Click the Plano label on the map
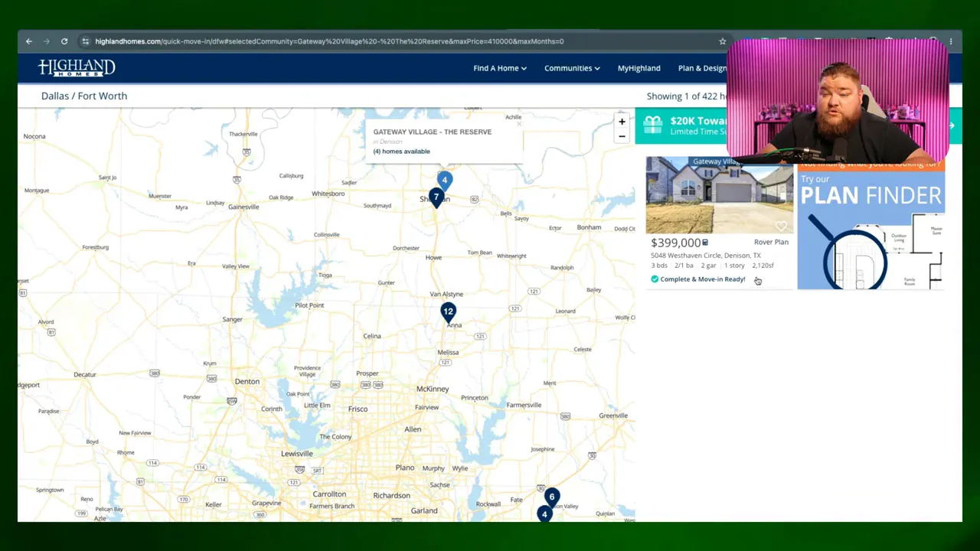The image size is (980, 551). click(x=405, y=468)
